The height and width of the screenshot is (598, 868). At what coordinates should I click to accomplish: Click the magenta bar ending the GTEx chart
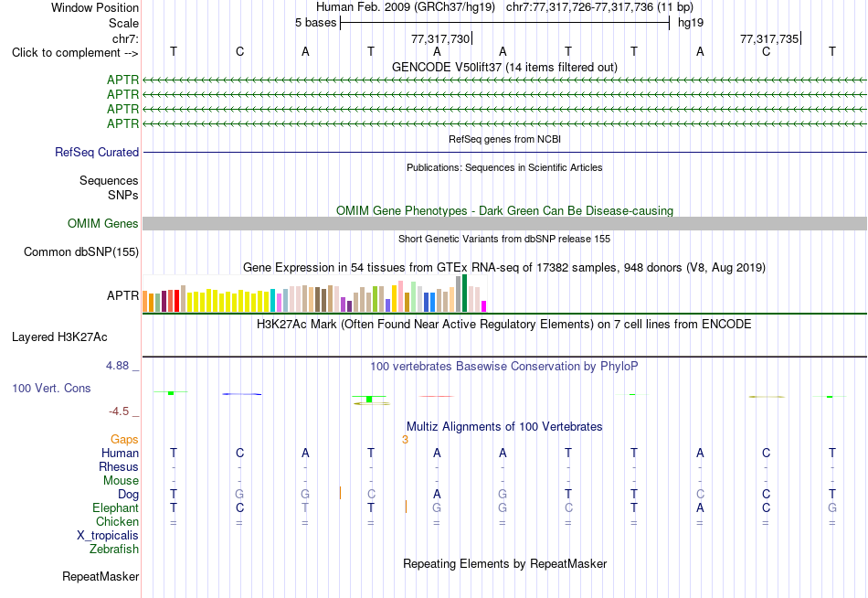(484, 306)
